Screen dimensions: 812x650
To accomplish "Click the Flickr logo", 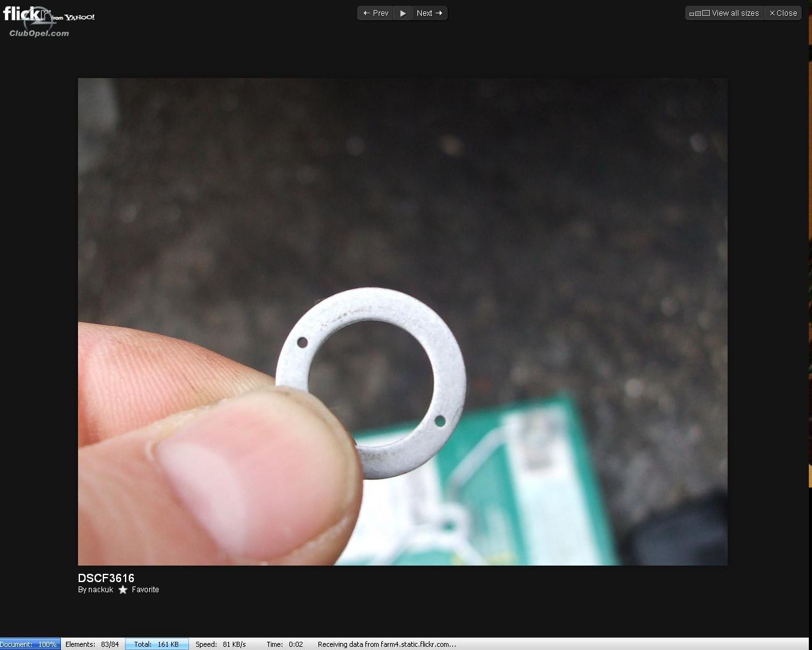I will (x=48, y=15).
